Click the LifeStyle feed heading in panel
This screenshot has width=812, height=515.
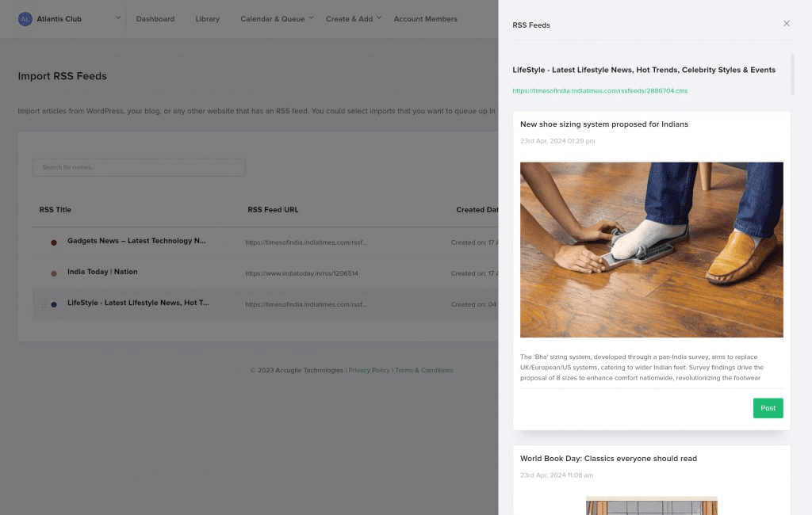tap(644, 70)
